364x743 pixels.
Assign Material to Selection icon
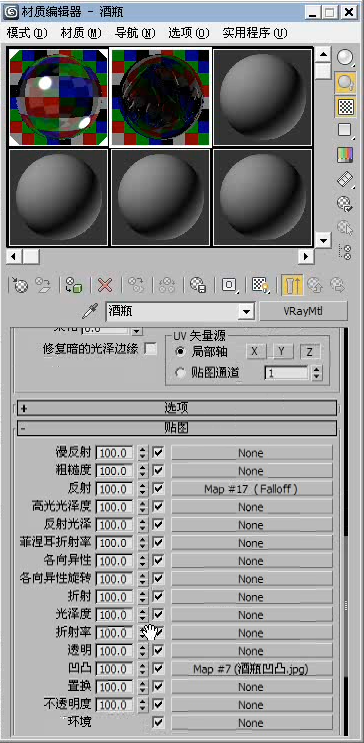(x=74, y=285)
